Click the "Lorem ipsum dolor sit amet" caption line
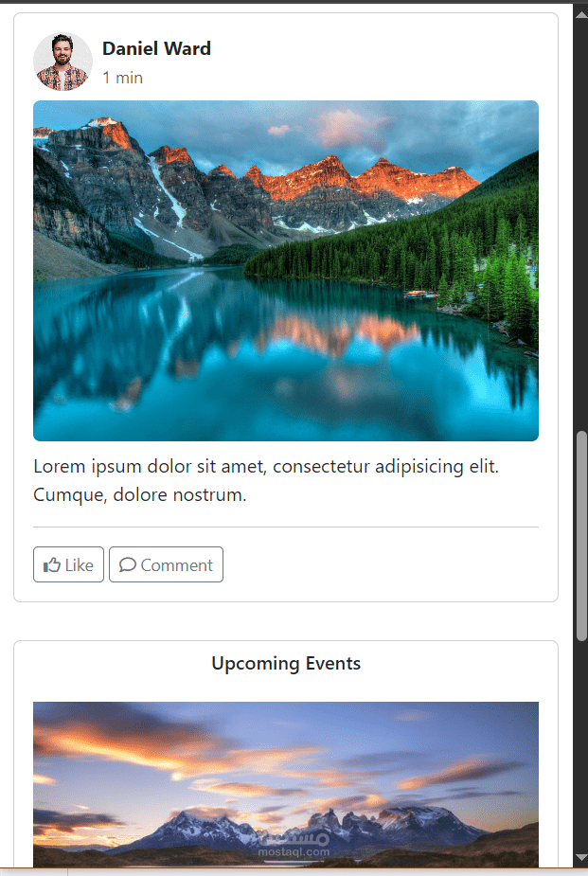The width and height of the screenshot is (588, 876). [266, 466]
